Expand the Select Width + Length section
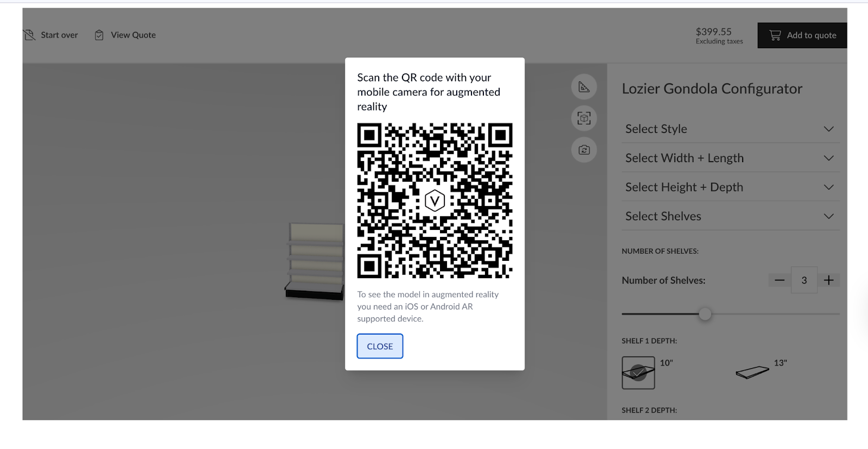 tap(731, 158)
